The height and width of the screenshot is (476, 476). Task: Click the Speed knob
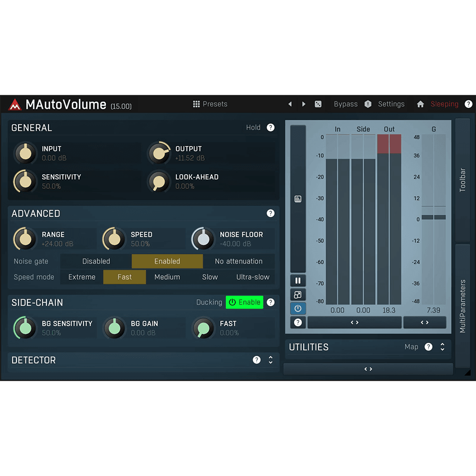pos(114,239)
